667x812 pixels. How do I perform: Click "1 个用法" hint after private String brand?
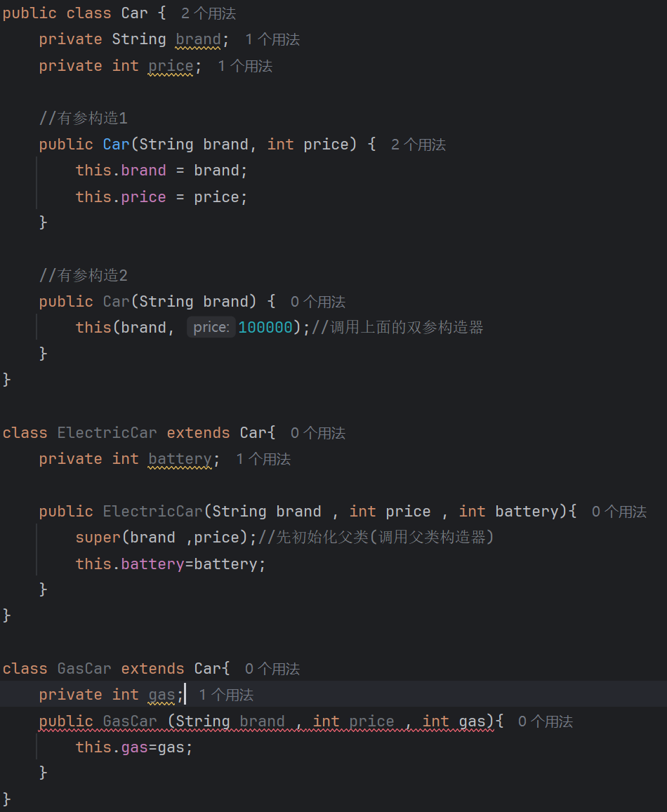click(272, 39)
